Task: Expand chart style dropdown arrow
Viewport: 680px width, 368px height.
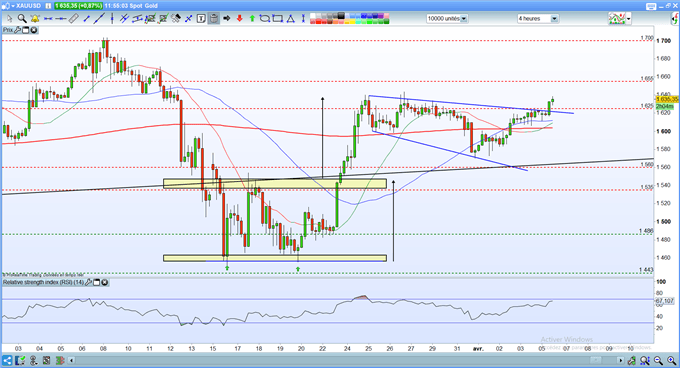Action: [629, 19]
